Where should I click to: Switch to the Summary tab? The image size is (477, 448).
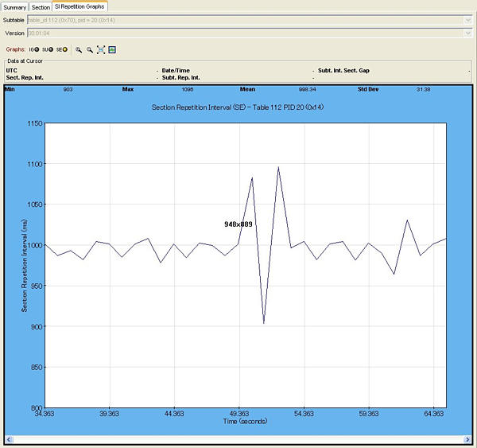14,6
